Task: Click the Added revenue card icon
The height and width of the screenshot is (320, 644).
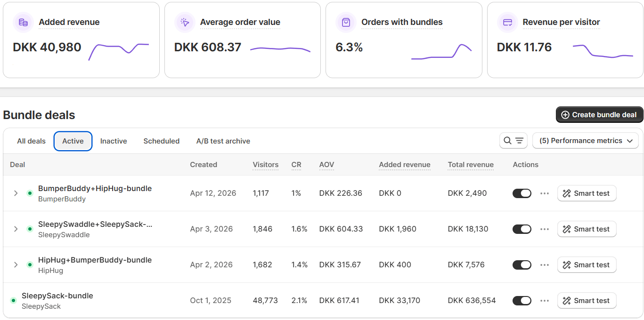Action: [23, 22]
